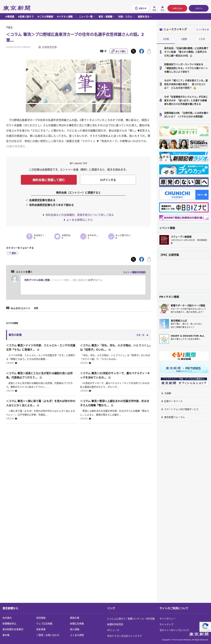
Task: Expand the 紙面を見る menu
Action: click(x=145, y=16)
